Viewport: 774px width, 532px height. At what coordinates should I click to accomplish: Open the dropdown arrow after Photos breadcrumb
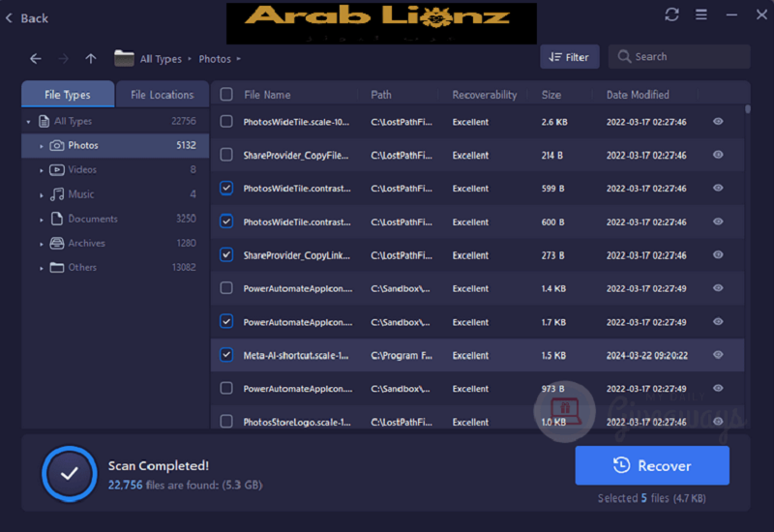pos(238,59)
